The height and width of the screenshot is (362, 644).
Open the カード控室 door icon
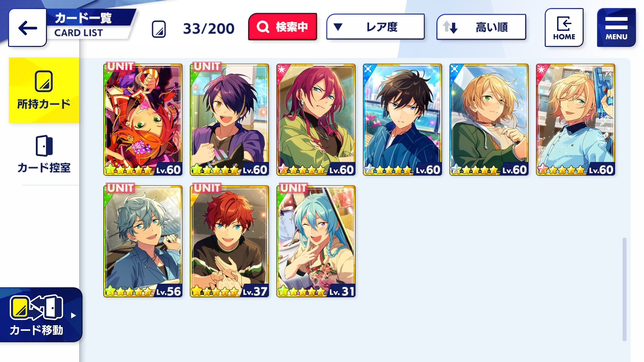[44, 146]
